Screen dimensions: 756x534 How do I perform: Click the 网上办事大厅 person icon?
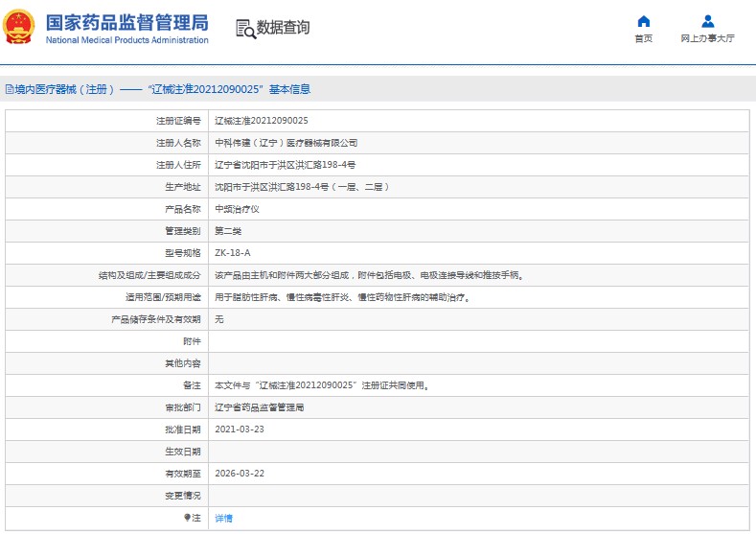[707, 21]
